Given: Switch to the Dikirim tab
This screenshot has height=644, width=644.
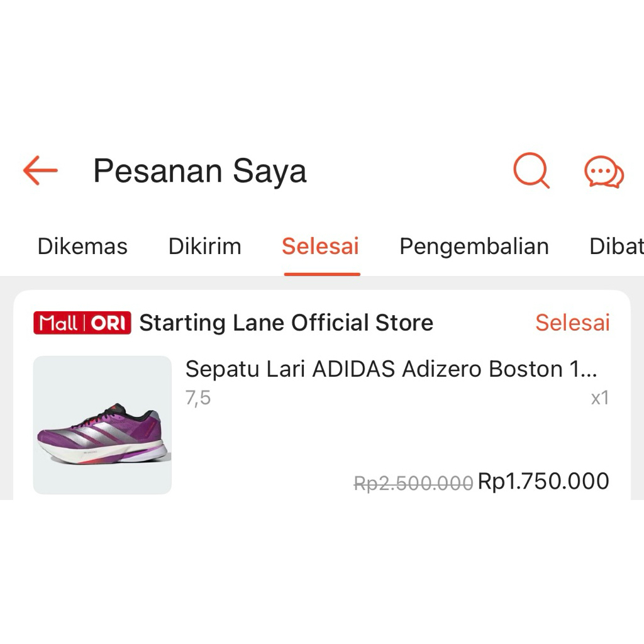Looking at the screenshot, I should [204, 246].
